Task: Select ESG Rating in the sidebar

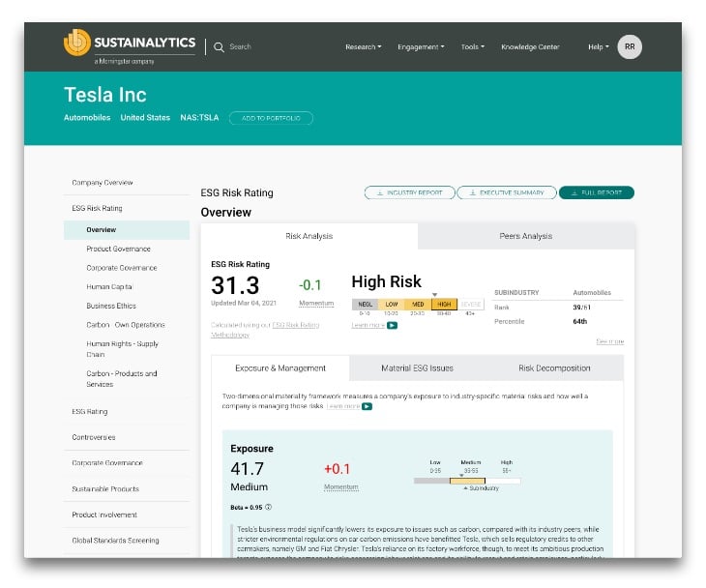Action: [90, 412]
